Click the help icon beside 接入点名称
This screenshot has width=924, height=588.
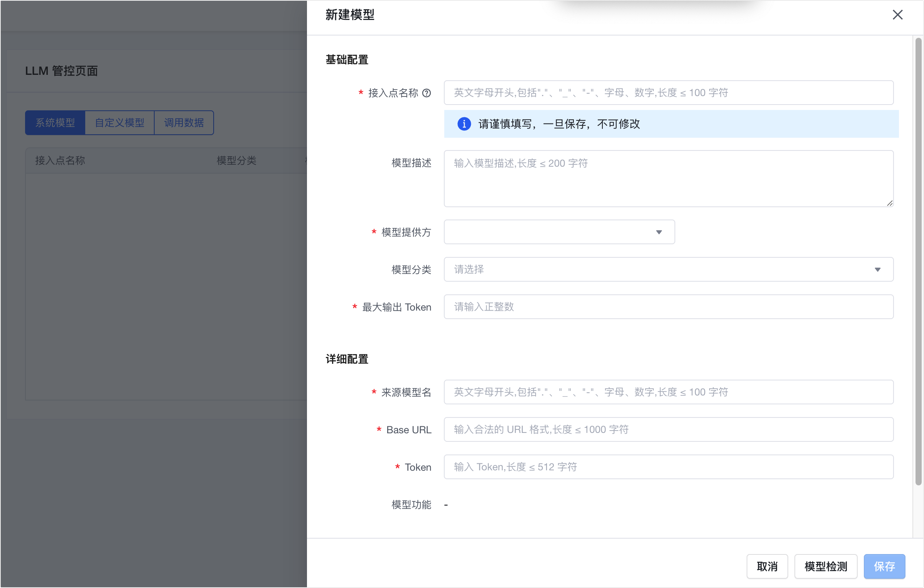(x=427, y=93)
